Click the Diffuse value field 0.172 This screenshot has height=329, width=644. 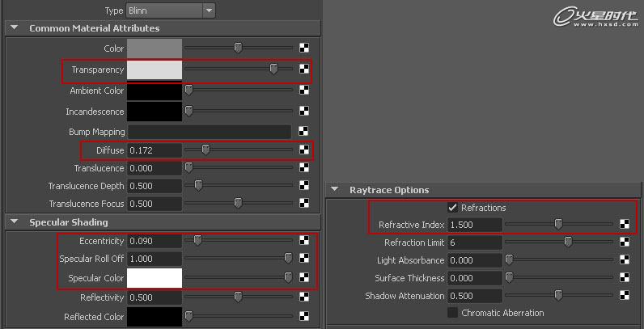click(x=155, y=150)
